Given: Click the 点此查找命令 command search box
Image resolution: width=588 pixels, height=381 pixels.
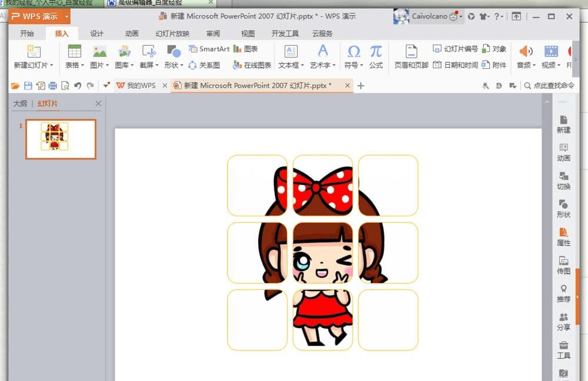Looking at the screenshot, I should [x=549, y=86].
